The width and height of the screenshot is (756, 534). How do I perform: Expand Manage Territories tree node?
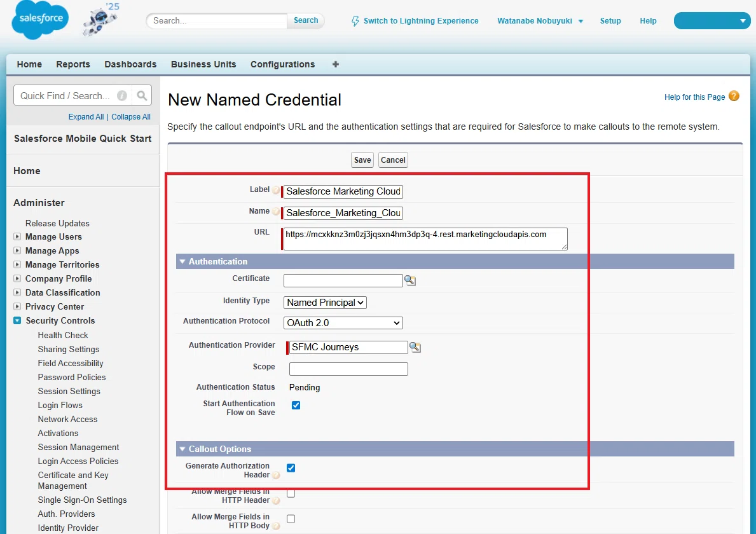tap(17, 264)
